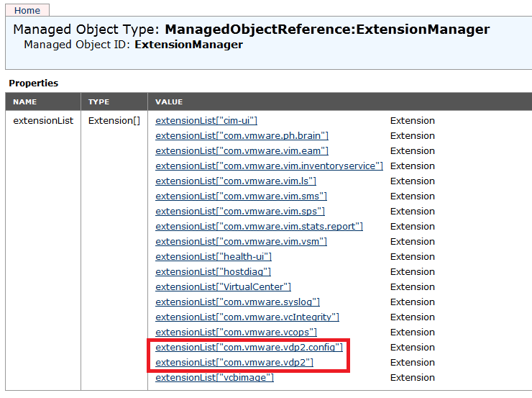
Task: Follow the com.vmware.vim.eam extension link
Action: pos(242,151)
